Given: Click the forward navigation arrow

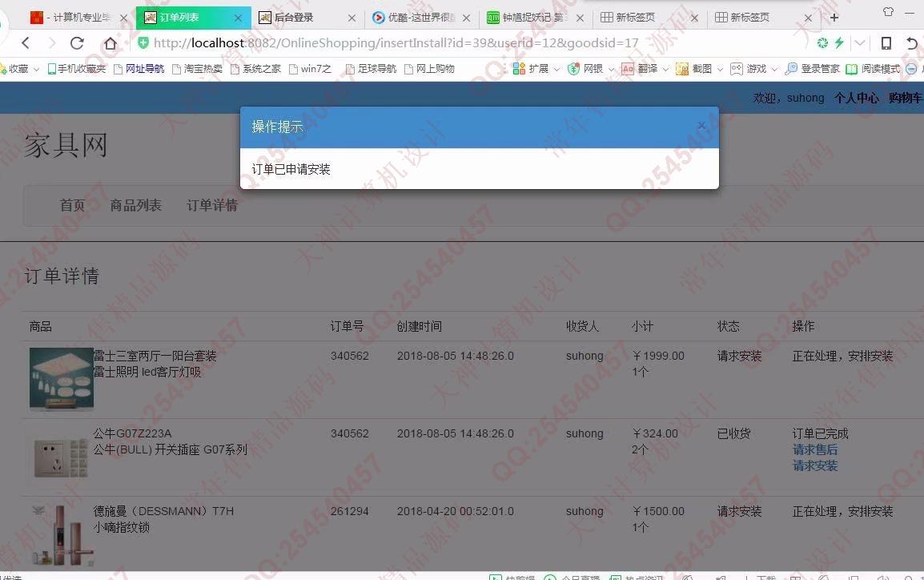Looking at the screenshot, I should [x=52, y=43].
